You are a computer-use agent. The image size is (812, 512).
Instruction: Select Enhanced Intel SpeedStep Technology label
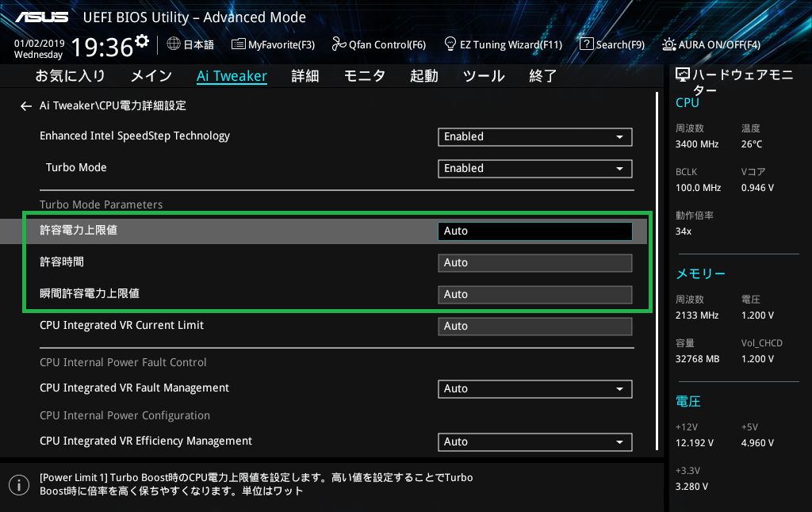tap(135, 136)
